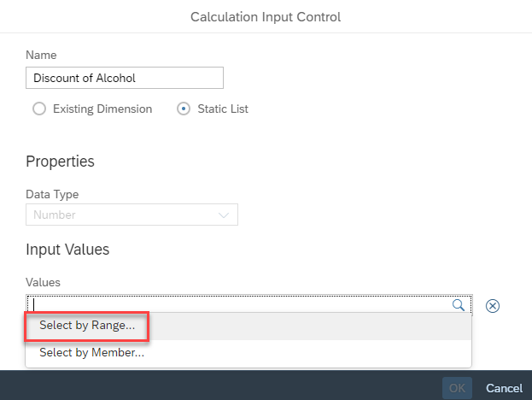532x400 pixels.
Task: Choose Select by Range... option
Action: pyautogui.click(x=86, y=326)
